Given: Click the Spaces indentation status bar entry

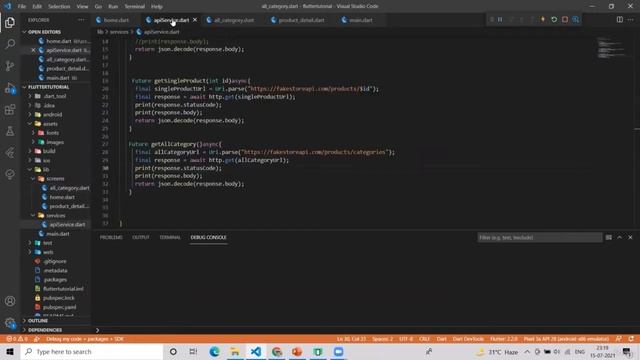Looking at the screenshot, I should tap(382, 339).
